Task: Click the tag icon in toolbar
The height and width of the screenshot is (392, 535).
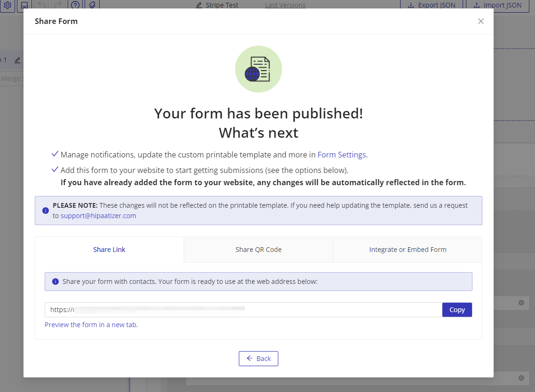Action: pos(92,5)
